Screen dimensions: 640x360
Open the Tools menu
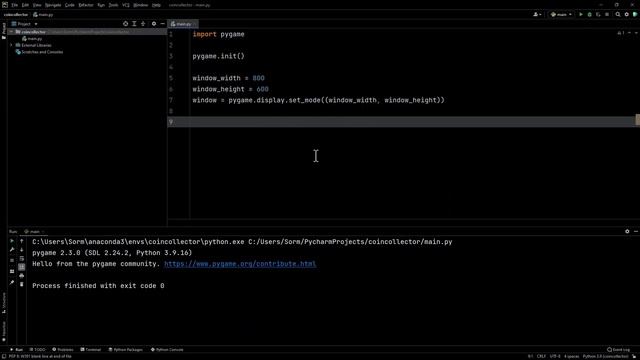113,5
